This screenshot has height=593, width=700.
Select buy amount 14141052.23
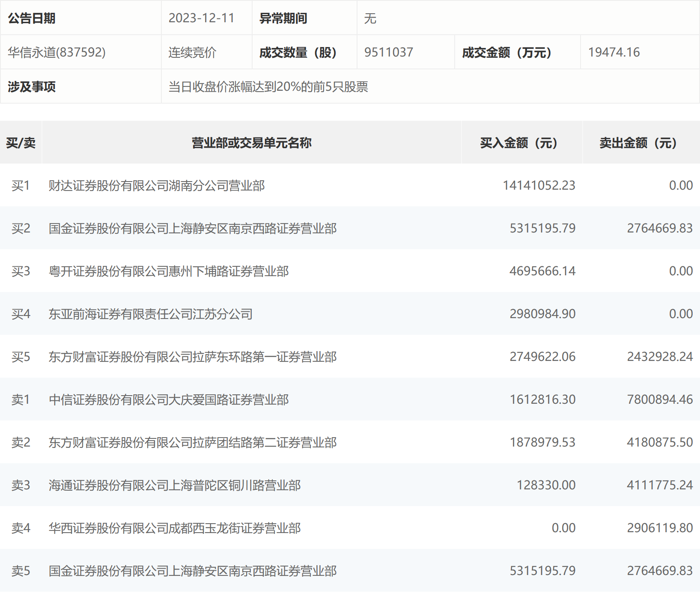pos(539,185)
